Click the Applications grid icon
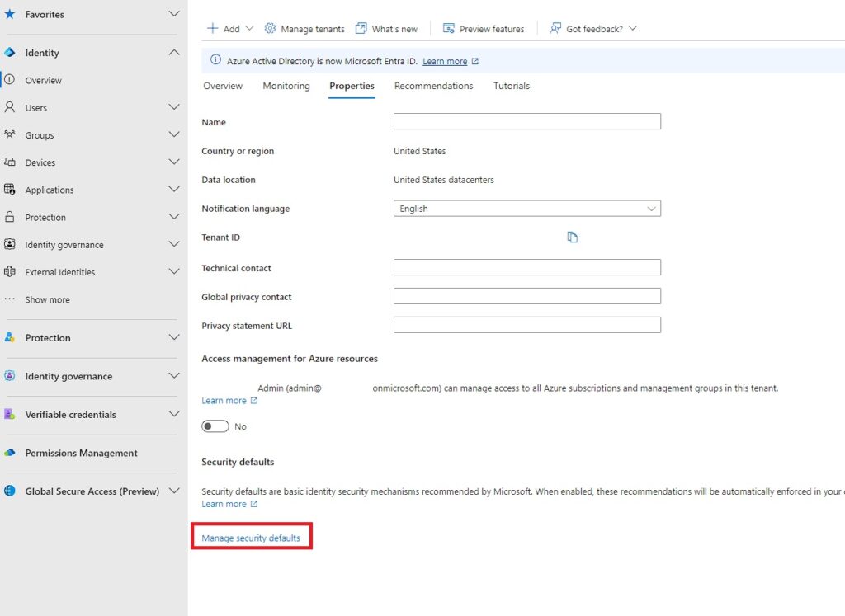The width and height of the screenshot is (845, 616). tap(10, 190)
